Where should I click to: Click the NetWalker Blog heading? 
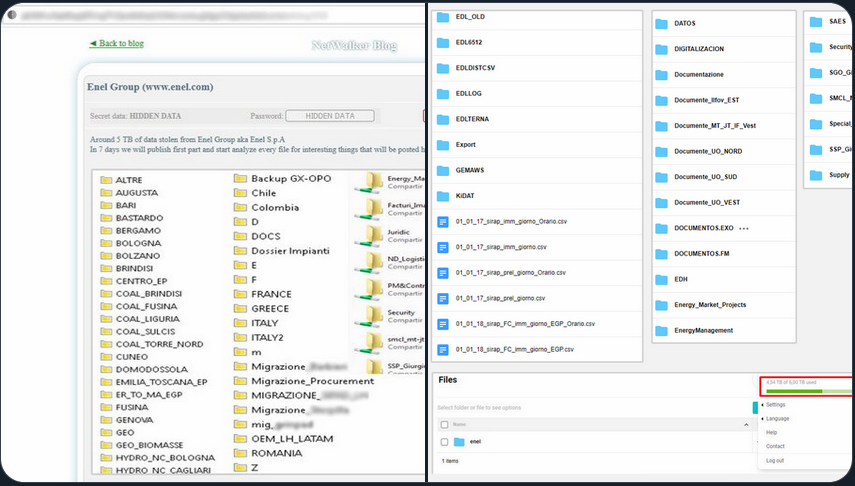(x=354, y=46)
